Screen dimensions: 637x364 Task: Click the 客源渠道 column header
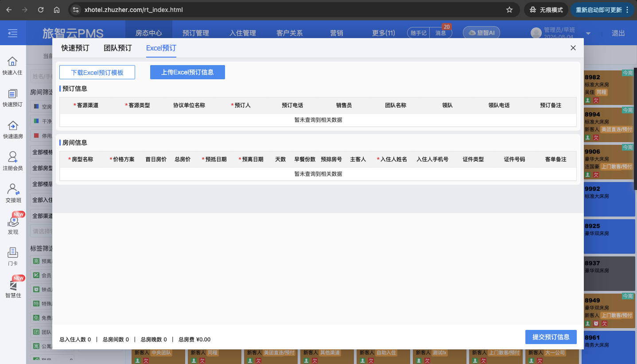[86, 105]
